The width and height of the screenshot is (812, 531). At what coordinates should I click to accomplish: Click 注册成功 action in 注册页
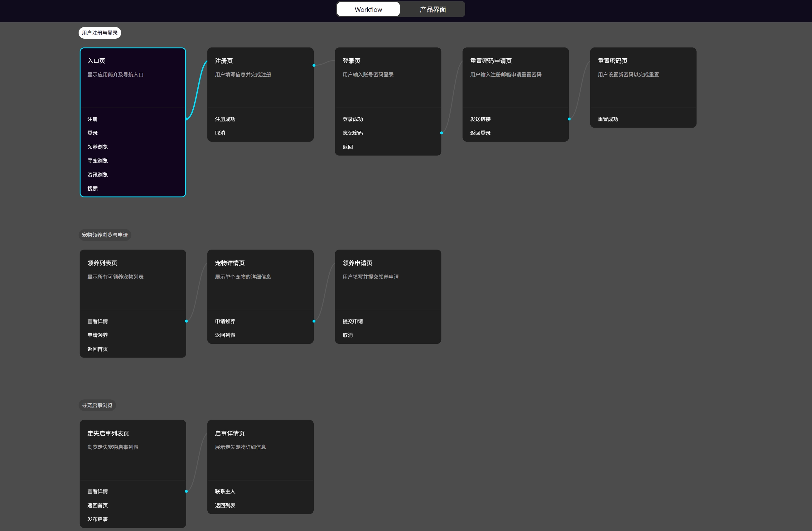click(x=225, y=119)
